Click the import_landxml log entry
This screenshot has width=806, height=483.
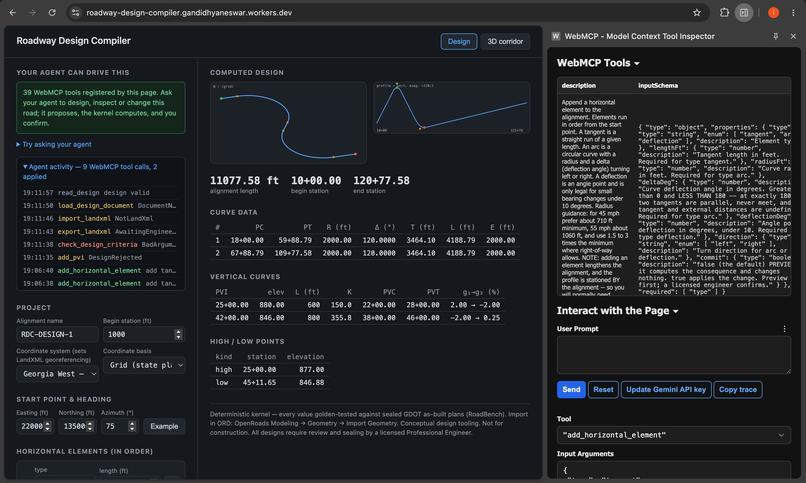point(101,218)
